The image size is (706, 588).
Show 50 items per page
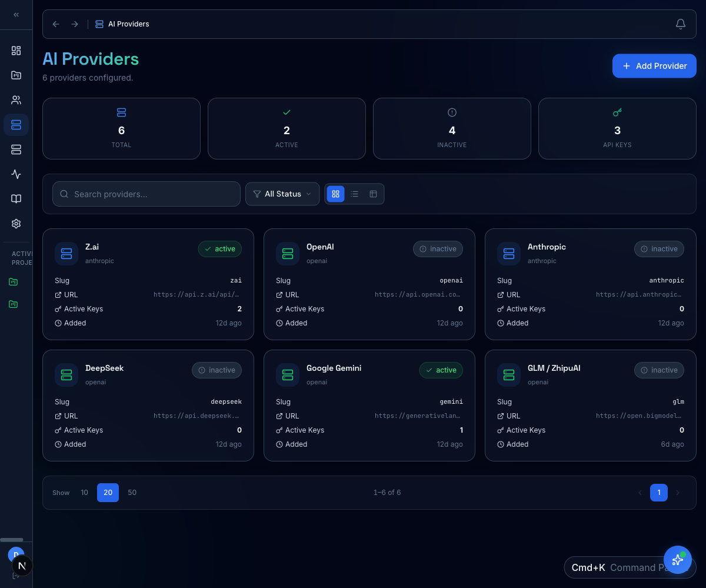[132, 493]
